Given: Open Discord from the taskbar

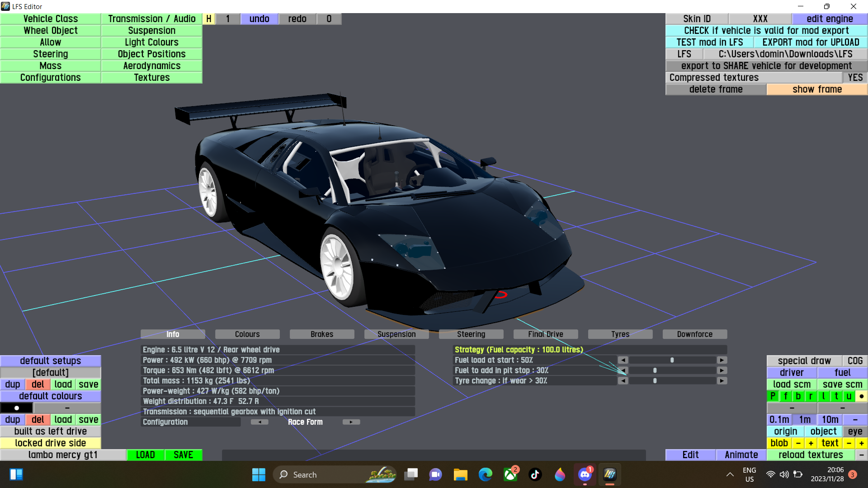Looking at the screenshot, I should click(x=585, y=474).
